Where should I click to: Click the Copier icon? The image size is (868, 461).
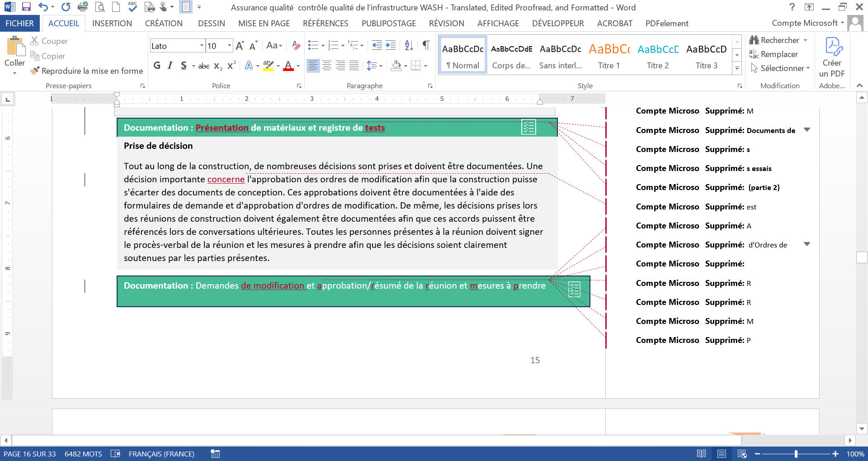pos(34,56)
